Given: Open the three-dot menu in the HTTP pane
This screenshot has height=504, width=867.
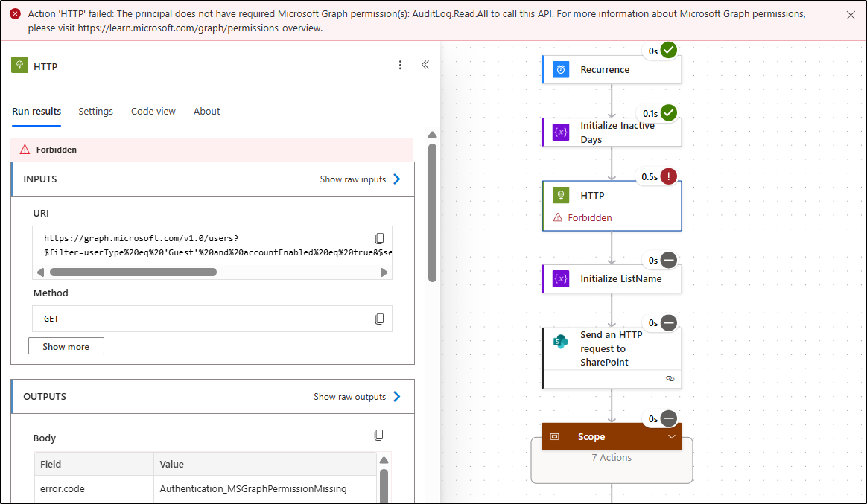Looking at the screenshot, I should pos(400,65).
